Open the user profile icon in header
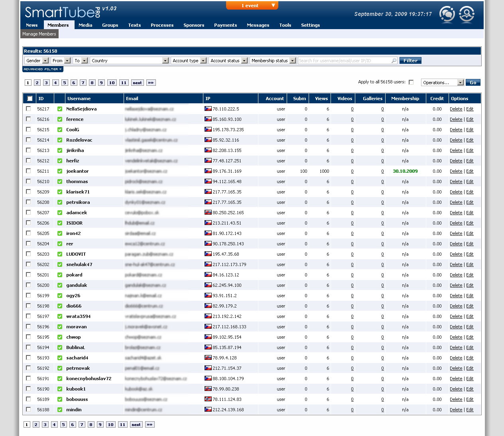 pyautogui.click(x=467, y=14)
